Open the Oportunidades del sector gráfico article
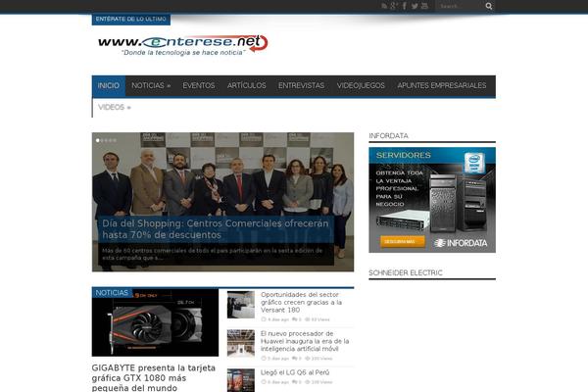 (301, 303)
